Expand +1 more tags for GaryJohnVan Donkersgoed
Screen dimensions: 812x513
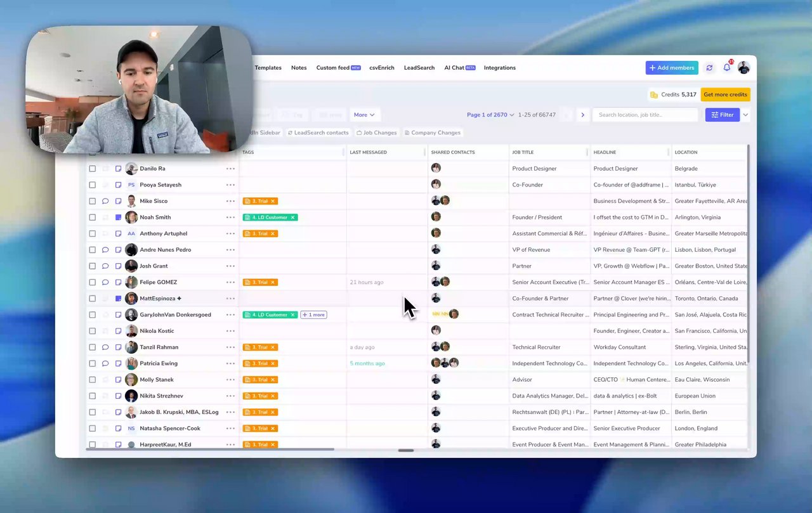313,315
